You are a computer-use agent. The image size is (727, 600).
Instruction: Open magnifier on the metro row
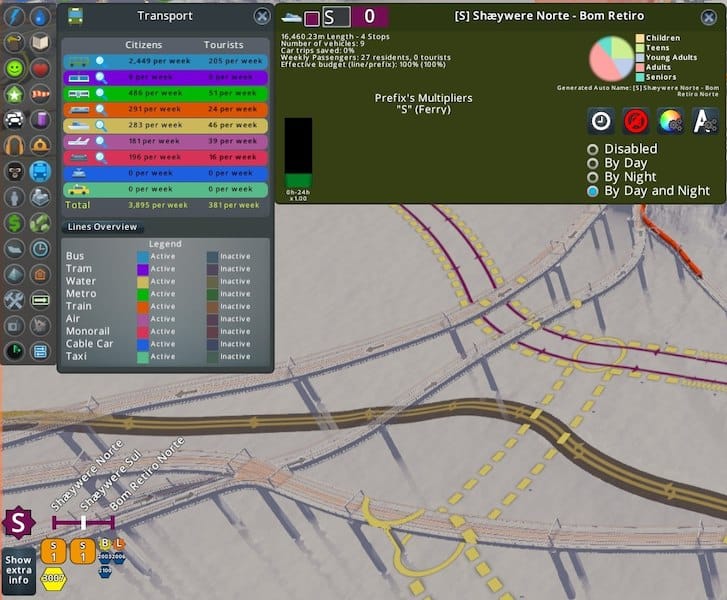click(x=100, y=93)
